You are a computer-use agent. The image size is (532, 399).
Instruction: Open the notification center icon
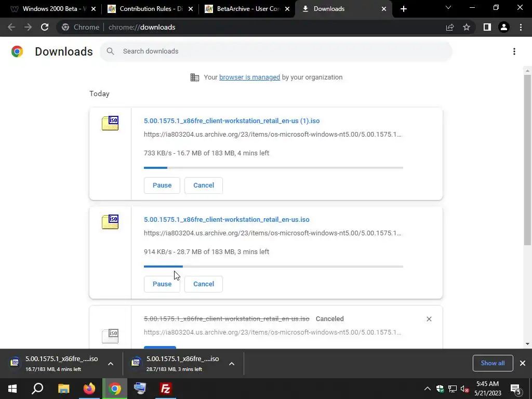(x=516, y=389)
